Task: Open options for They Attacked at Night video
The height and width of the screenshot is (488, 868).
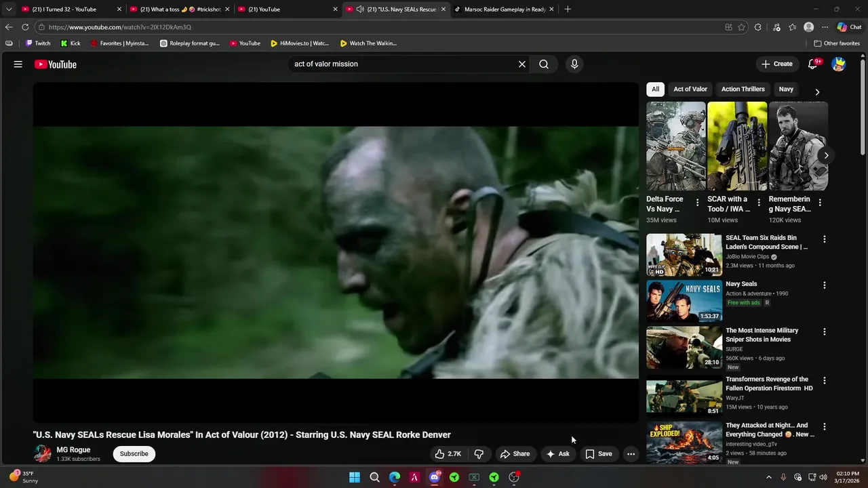Action: point(825,427)
